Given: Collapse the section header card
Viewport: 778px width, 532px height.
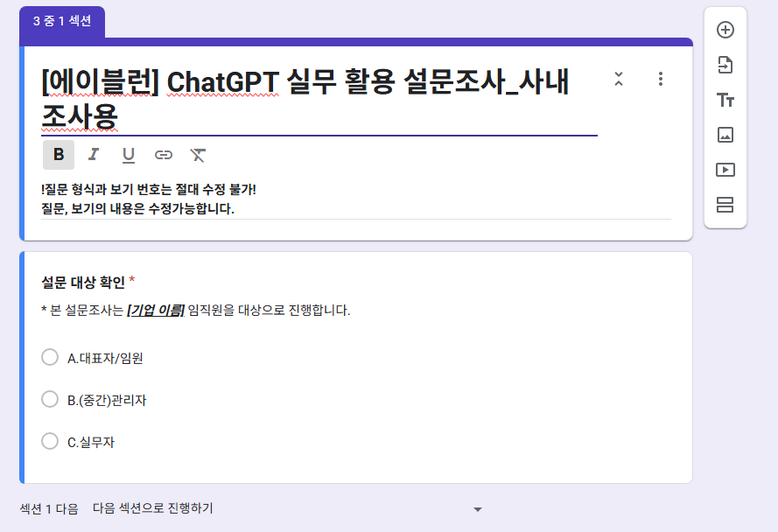Looking at the screenshot, I should 618,79.
